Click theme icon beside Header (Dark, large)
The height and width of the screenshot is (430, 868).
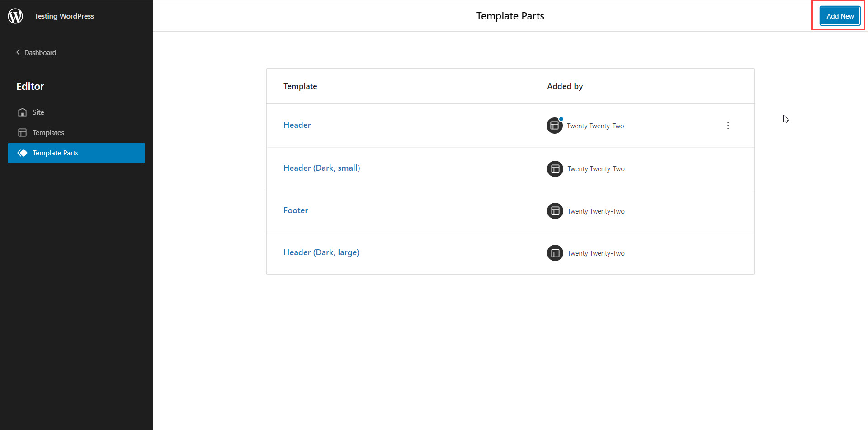coord(555,253)
